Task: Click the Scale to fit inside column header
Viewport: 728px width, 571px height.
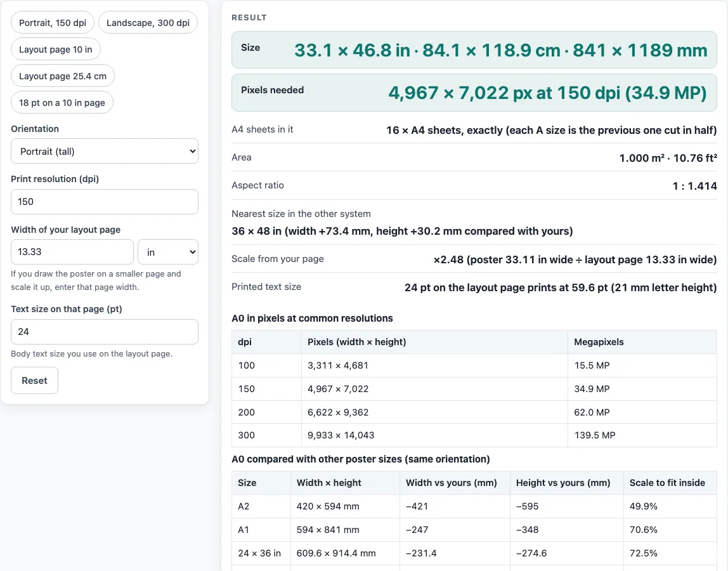Action: [x=670, y=483]
